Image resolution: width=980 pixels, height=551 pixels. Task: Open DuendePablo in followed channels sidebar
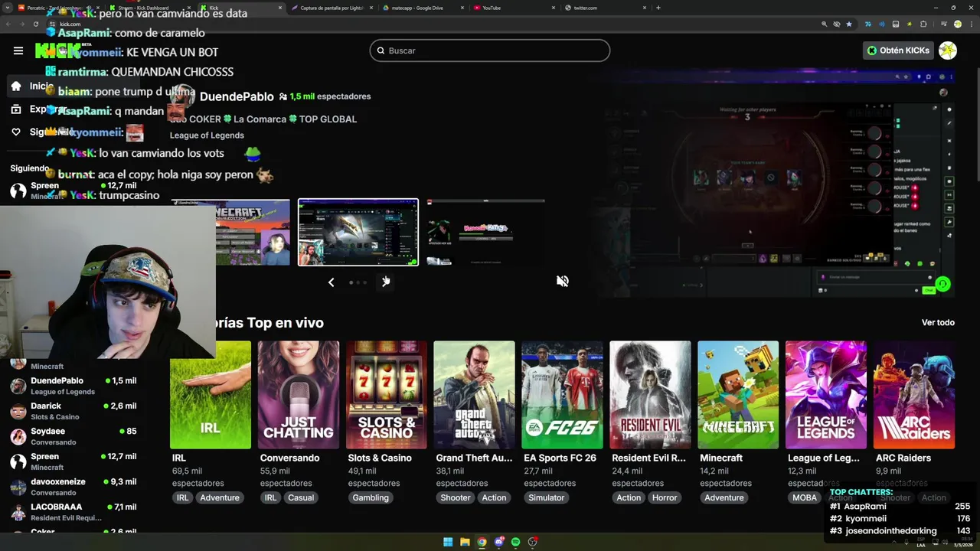[x=73, y=386]
